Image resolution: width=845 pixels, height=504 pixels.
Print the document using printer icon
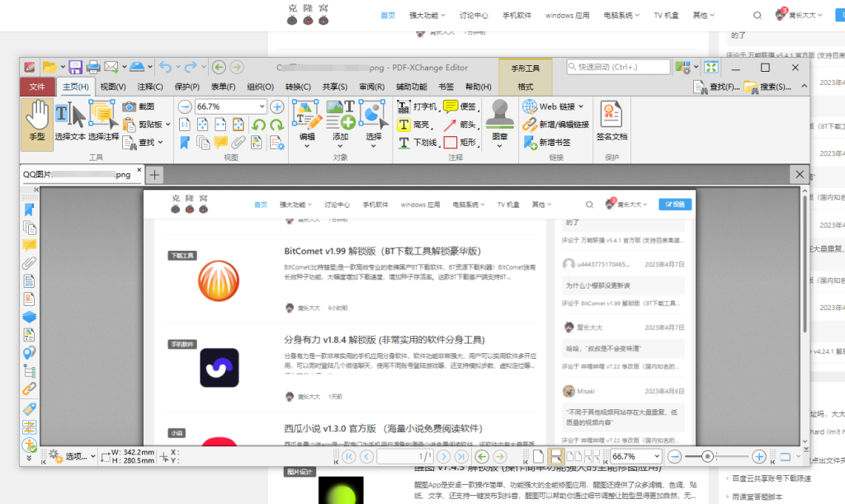(93, 68)
